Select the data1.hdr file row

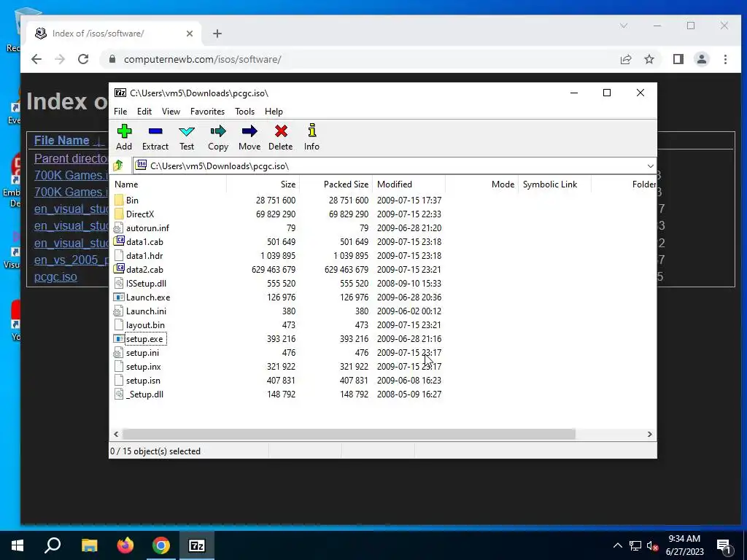click(278, 256)
